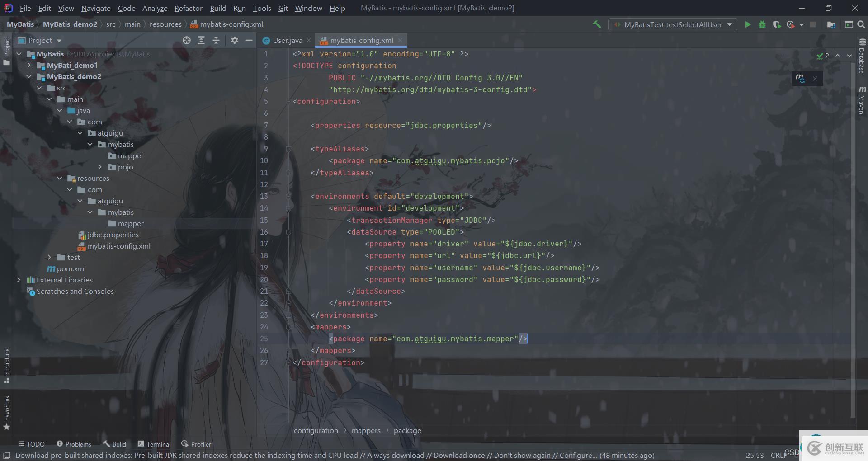Expand the test folder

(x=49, y=257)
